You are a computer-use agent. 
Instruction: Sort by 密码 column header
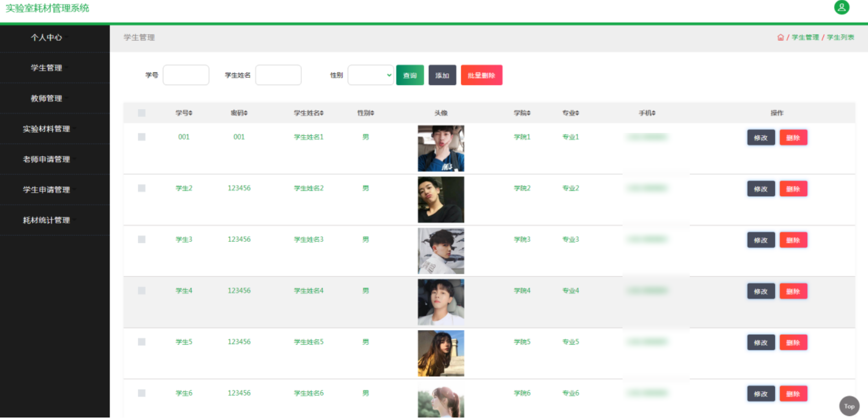click(x=239, y=113)
